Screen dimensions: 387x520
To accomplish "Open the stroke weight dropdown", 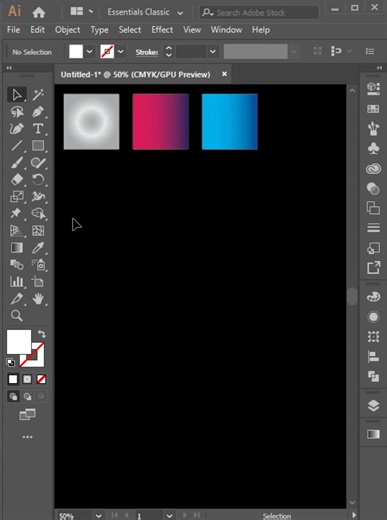I will (212, 52).
